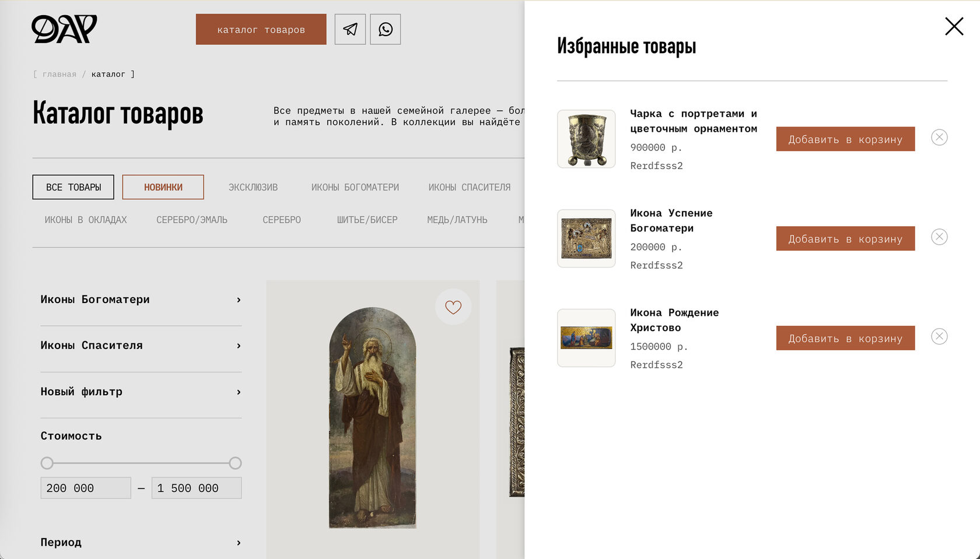
Task: Remove Чарка с портретами from favorites
Action: pyautogui.click(x=939, y=138)
